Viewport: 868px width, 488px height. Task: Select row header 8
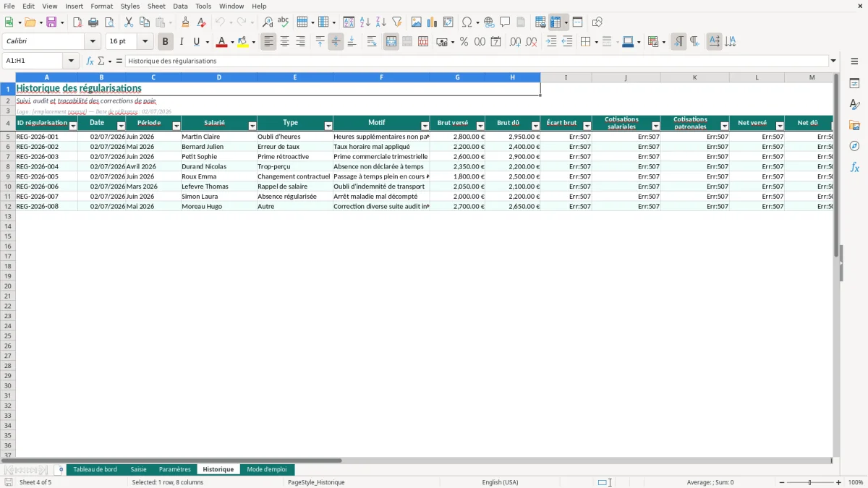(8, 166)
